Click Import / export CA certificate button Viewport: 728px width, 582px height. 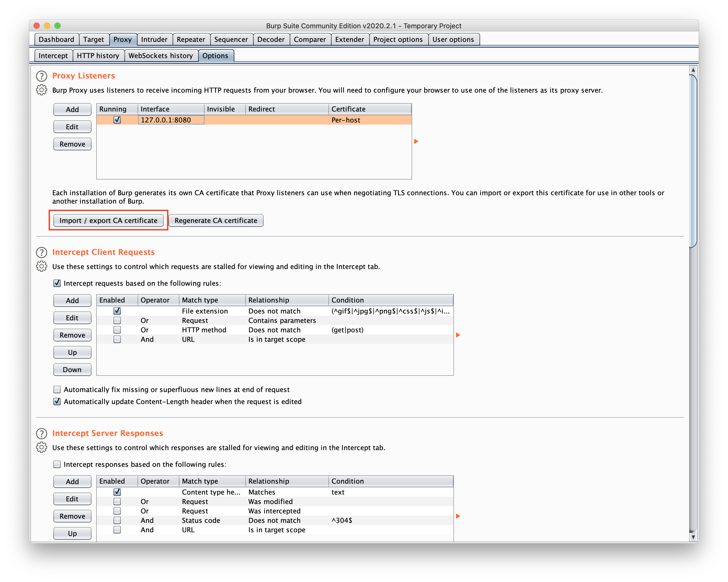coord(109,220)
